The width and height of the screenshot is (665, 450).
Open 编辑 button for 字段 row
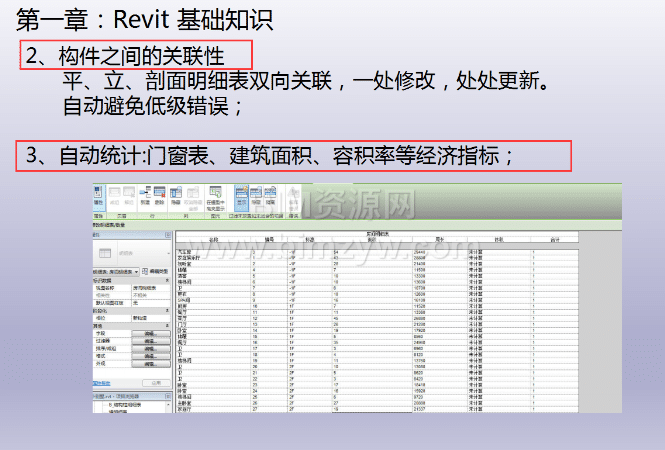[151, 333]
